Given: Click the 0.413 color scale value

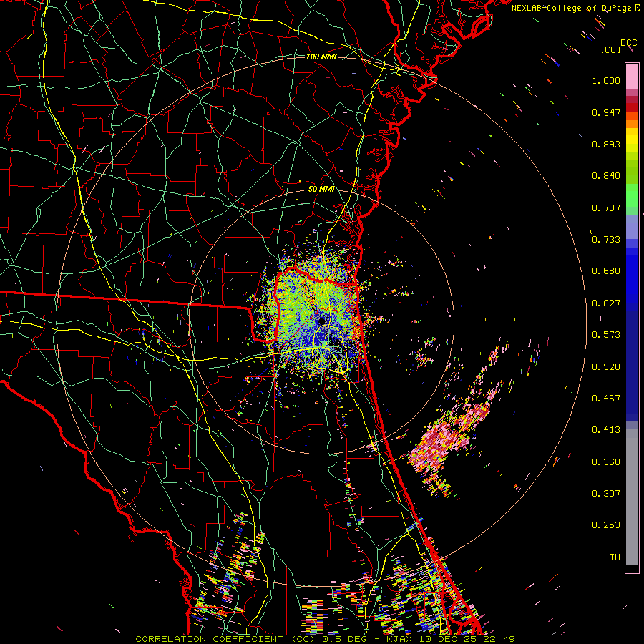Looking at the screenshot, I should pos(606,430).
